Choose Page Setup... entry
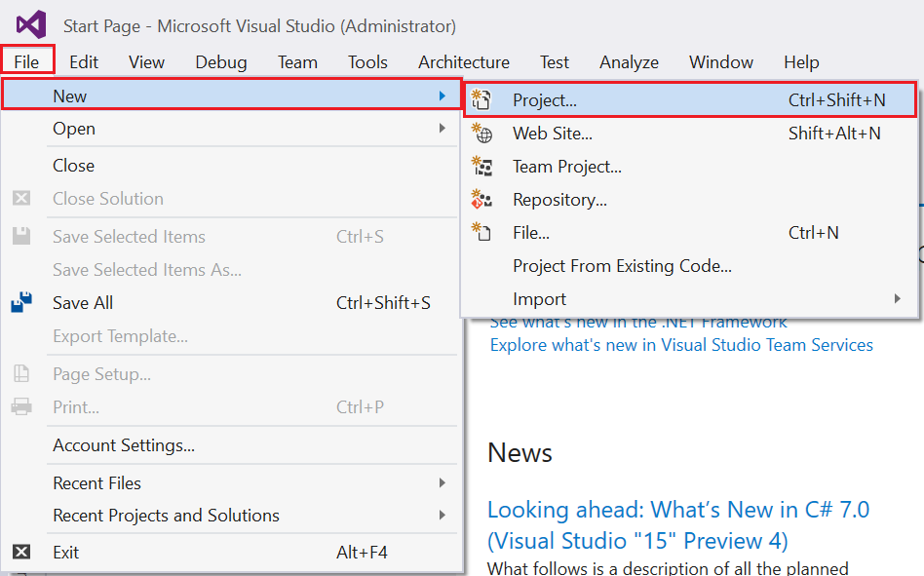The image size is (924, 576). (x=232, y=373)
